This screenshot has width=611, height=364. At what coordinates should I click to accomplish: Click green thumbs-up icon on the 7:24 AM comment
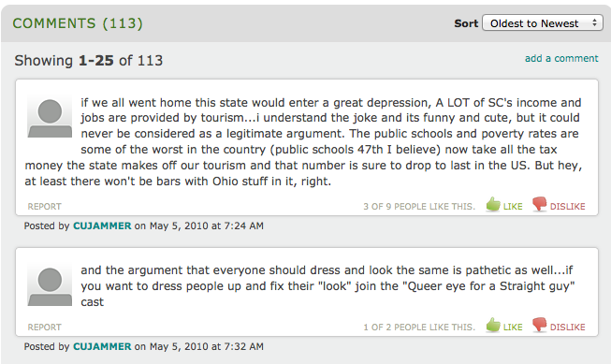point(493,204)
